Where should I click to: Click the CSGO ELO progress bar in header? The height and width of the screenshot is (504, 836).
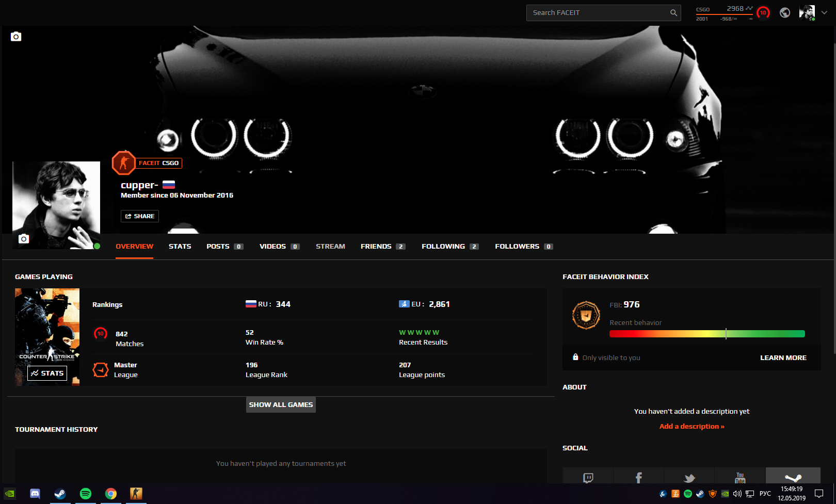(x=724, y=14)
